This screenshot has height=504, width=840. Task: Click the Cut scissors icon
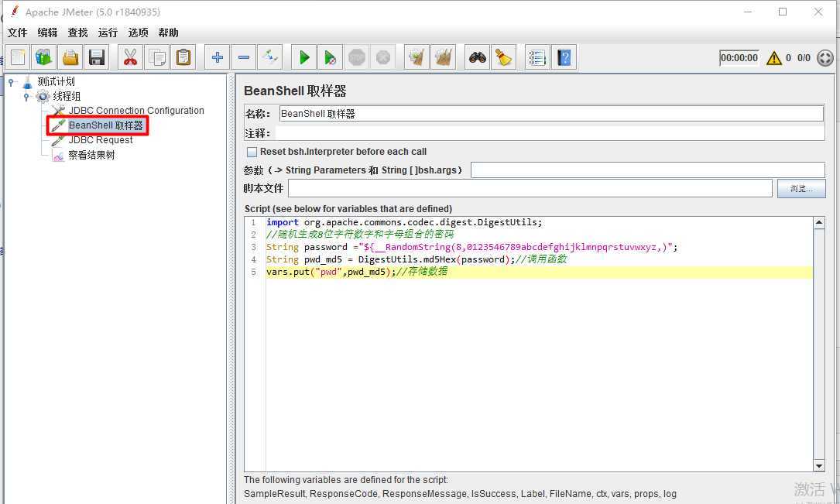[x=130, y=57]
